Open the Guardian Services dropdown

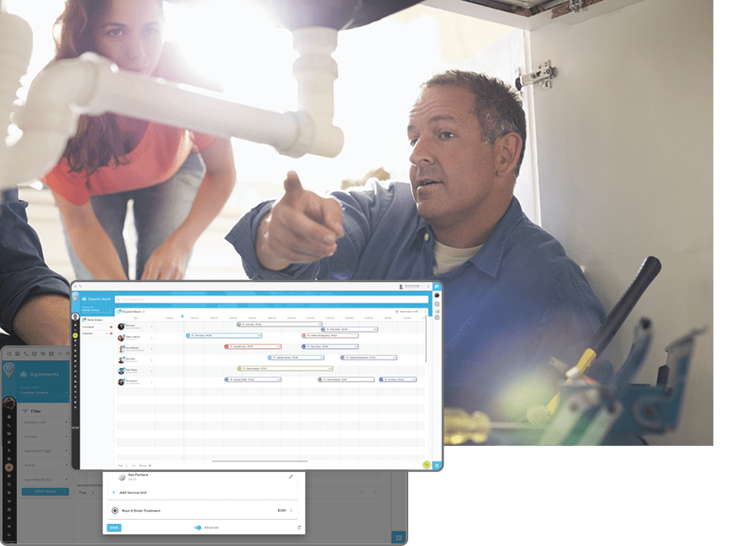coord(45,392)
